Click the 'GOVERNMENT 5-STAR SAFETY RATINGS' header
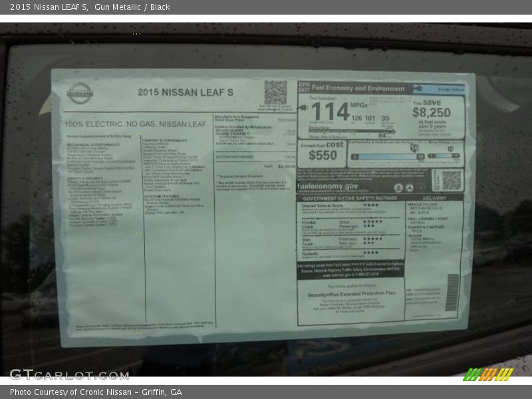Screen dimensions: 532x399 [x=350, y=198]
